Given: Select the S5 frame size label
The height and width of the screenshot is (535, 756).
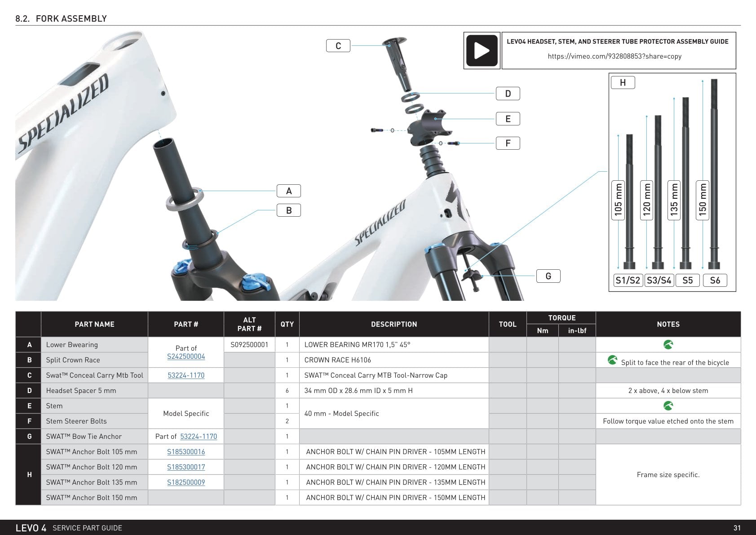Looking at the screenshot, I should [688, 281].
